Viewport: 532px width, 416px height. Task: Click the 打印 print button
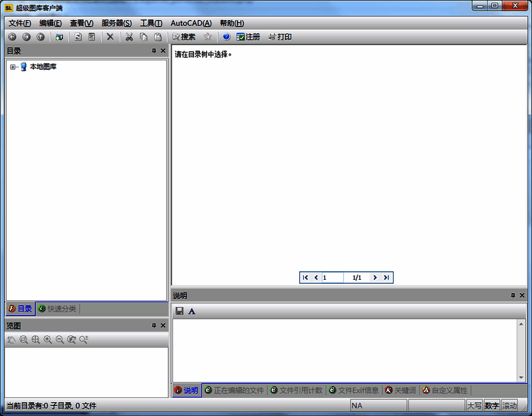(x=280, y=37)
